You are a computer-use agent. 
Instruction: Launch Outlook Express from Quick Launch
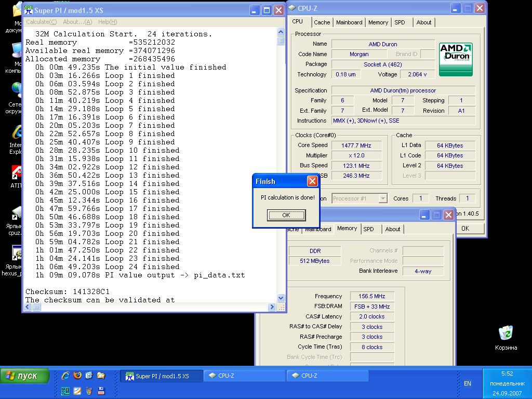coord(89,375)
